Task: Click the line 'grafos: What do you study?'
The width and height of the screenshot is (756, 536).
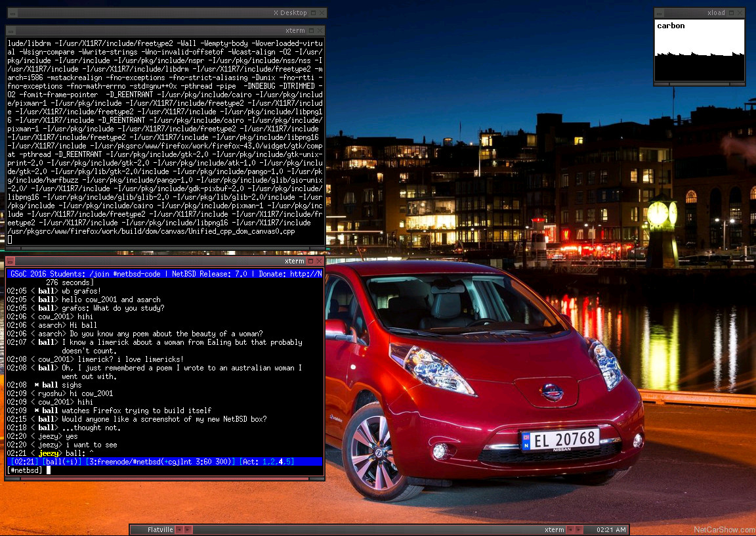Action: coord(113,308)
